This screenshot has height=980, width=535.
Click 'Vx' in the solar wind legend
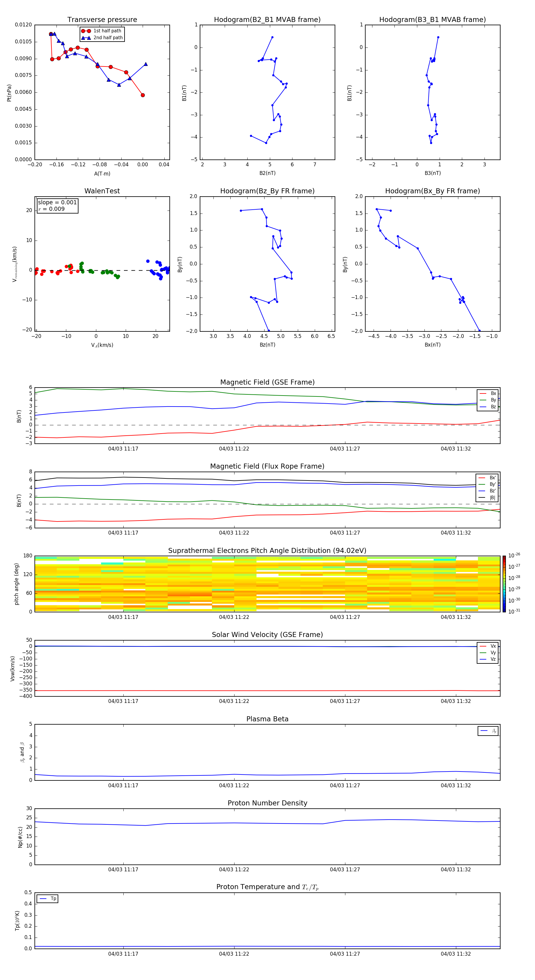(493, 647)
